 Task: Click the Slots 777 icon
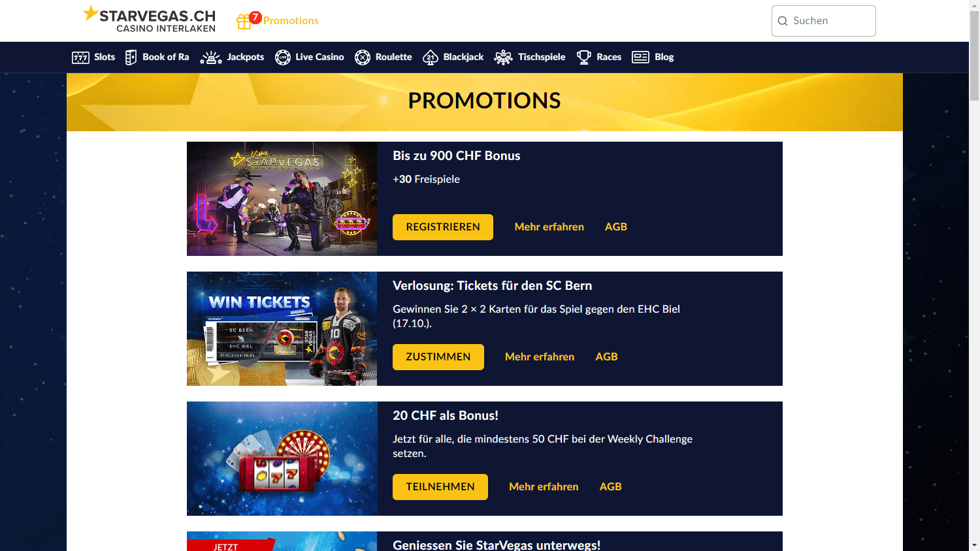tap(80, 57)
